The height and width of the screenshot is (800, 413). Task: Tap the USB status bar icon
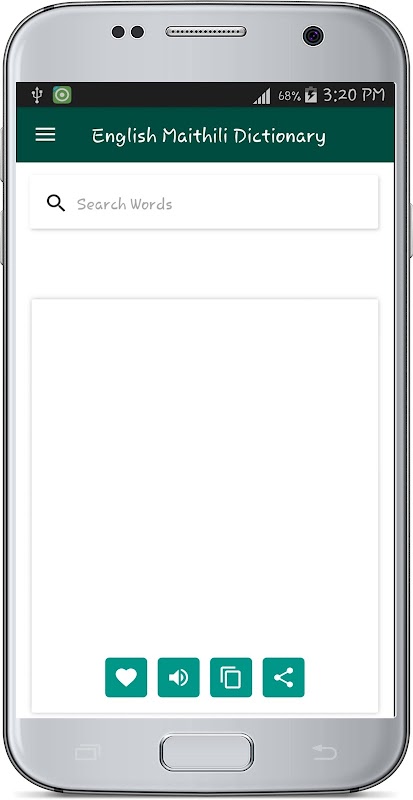pyautogui.click(x=37, y=95)
